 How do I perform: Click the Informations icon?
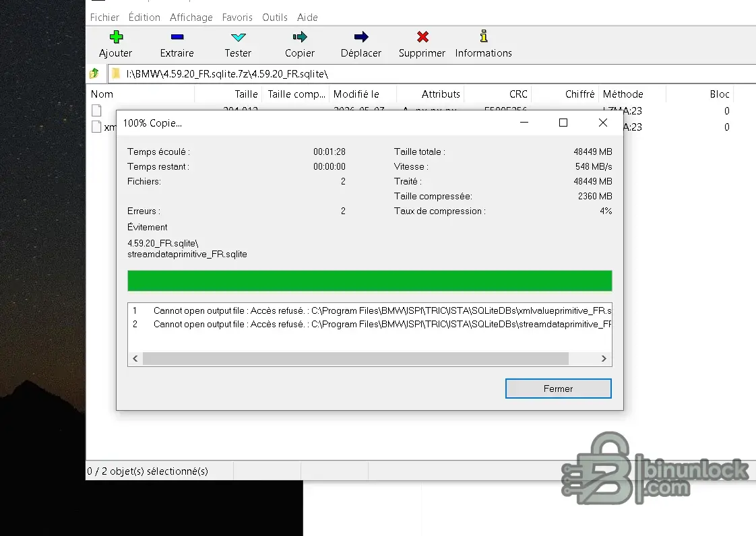click(484, 36)
